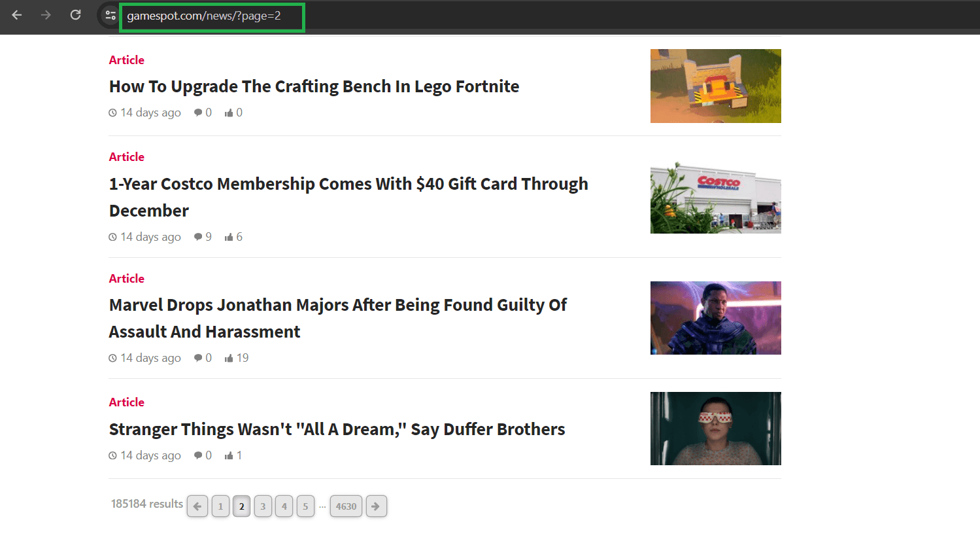The image size is (980, 547).
Task: Jump to last page 4630
Action: point(346,506)
